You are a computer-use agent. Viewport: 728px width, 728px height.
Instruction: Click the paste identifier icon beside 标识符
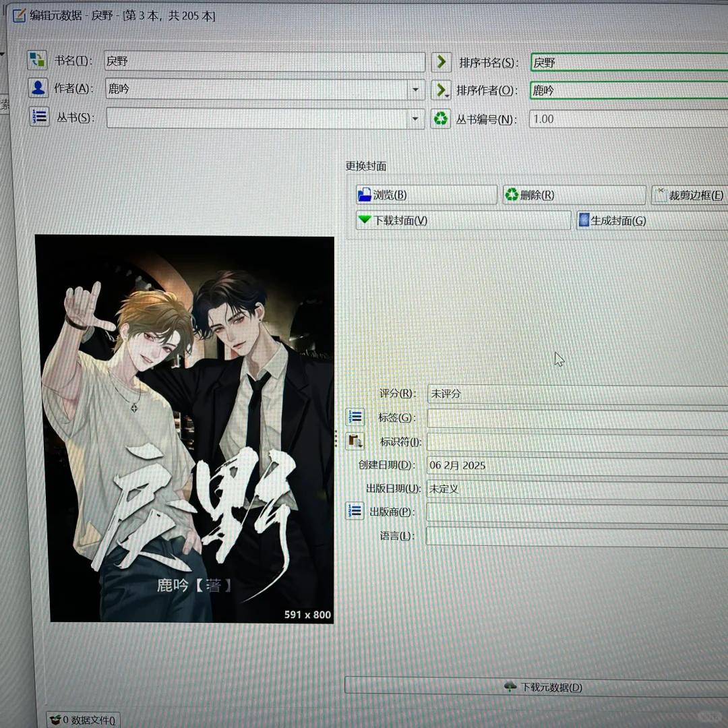355,441
